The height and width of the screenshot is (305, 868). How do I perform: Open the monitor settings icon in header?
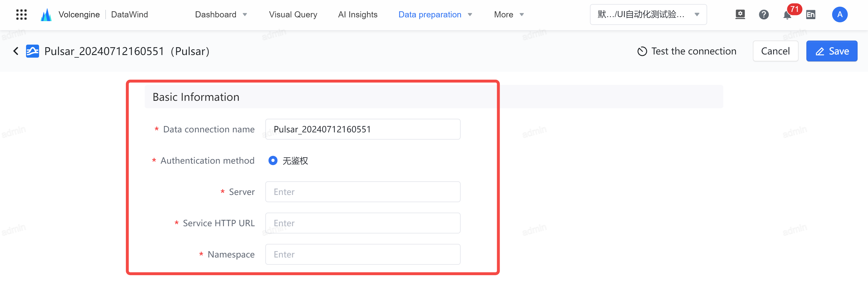(x=740, y=14)
